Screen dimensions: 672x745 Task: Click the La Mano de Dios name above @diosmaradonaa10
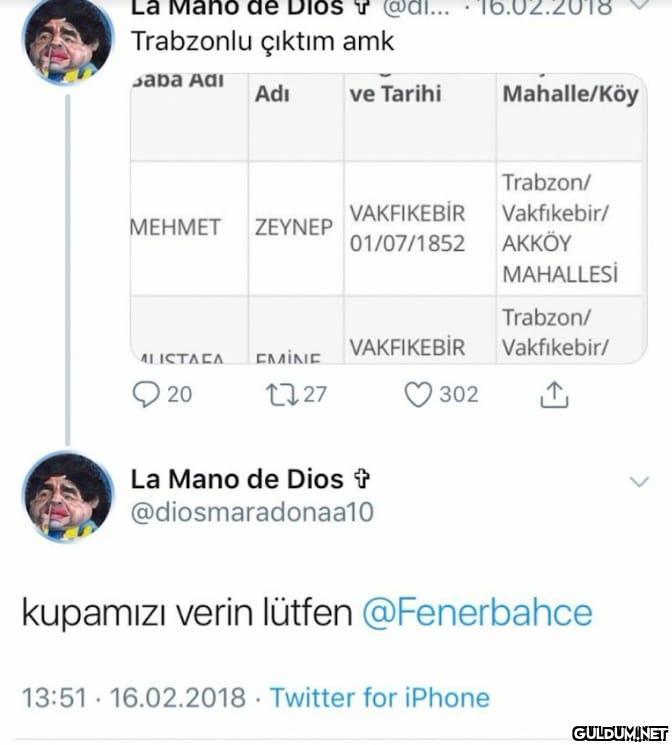(237, 479)
